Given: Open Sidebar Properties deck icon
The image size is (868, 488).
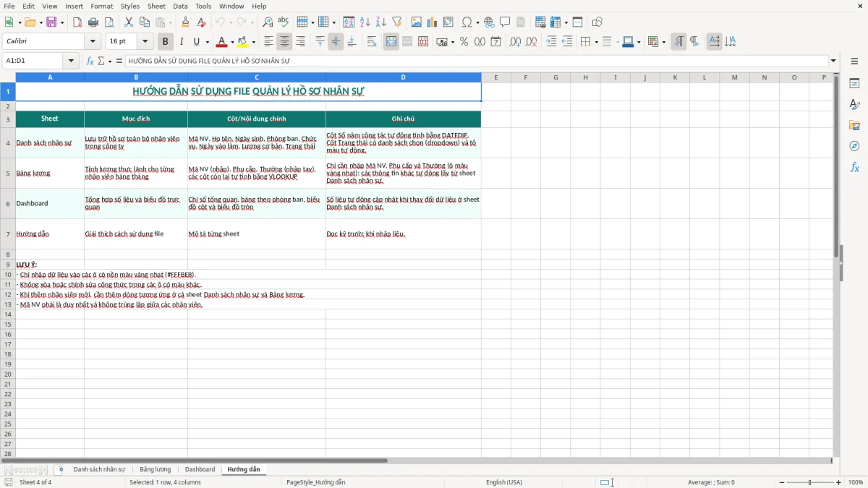Looking at the screenshot, I should click(854, 83).
